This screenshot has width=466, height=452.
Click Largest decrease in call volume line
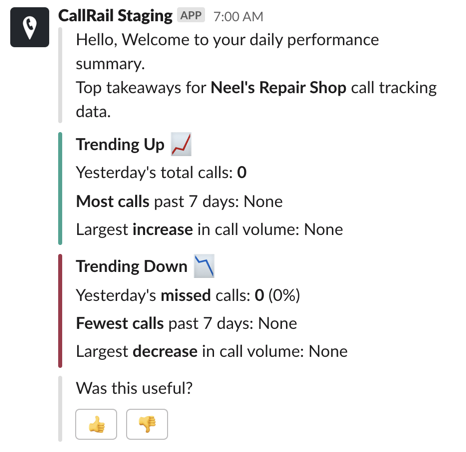pos(212,351)
